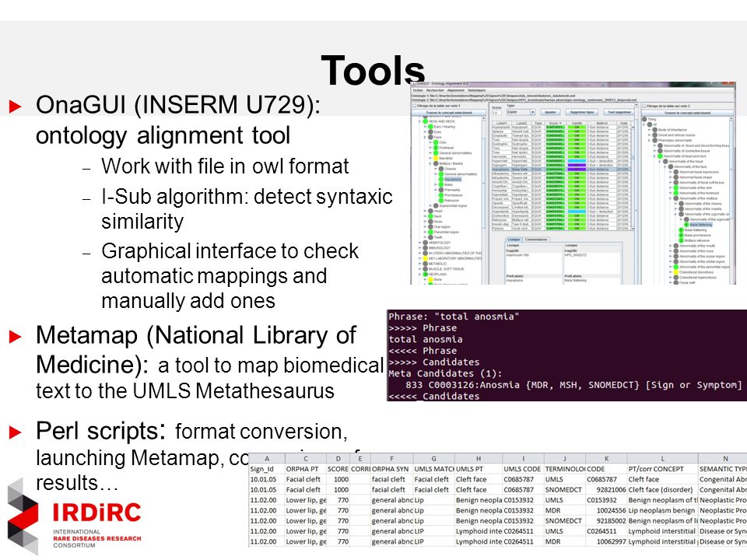
Task: Collapse the NEOPLASIA tree node
Action: (x=419, y=275)
